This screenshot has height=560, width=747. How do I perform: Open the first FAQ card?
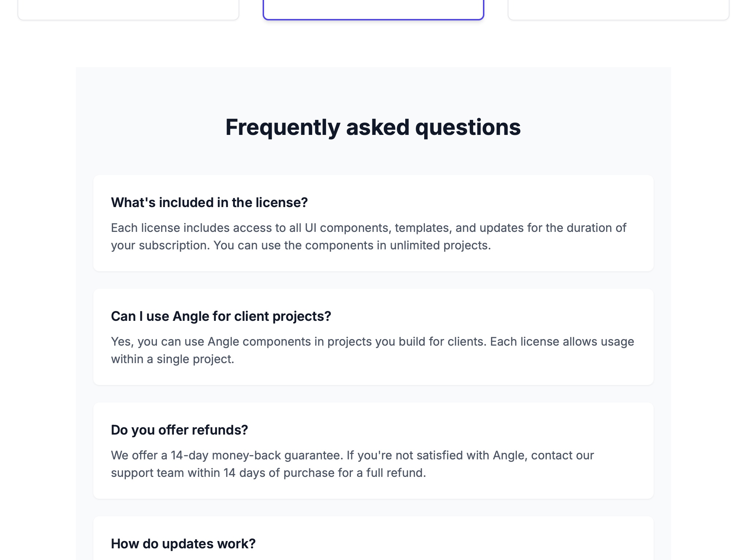click(x=373, y=223)
